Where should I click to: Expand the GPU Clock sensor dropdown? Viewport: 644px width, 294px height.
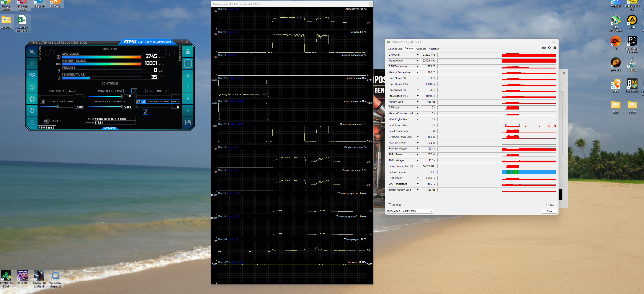coord(417,55)
